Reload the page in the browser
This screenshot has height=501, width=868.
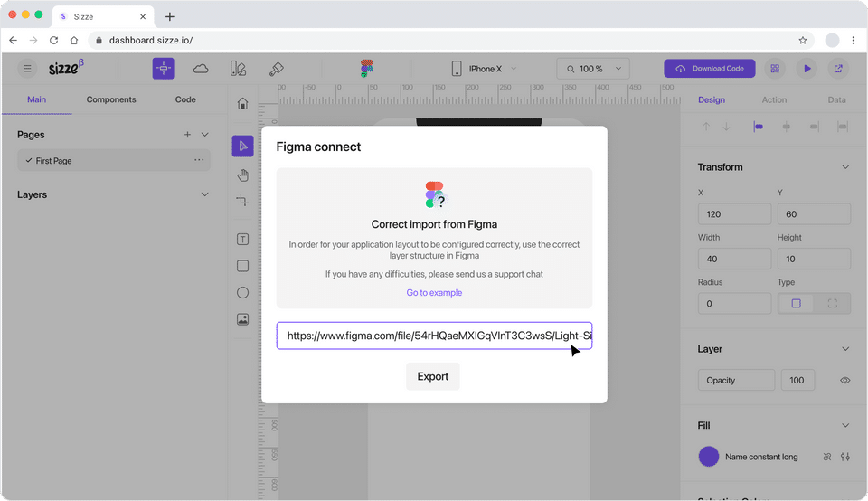pos(53,40)
